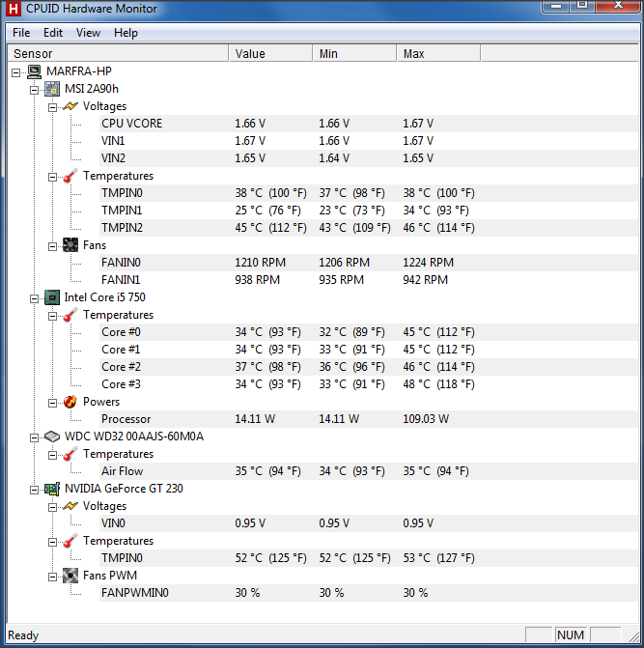The width and height of the screenshot is (644, 648).
Task: Click the Powers flame icon
Action: [x=70, y=402]
